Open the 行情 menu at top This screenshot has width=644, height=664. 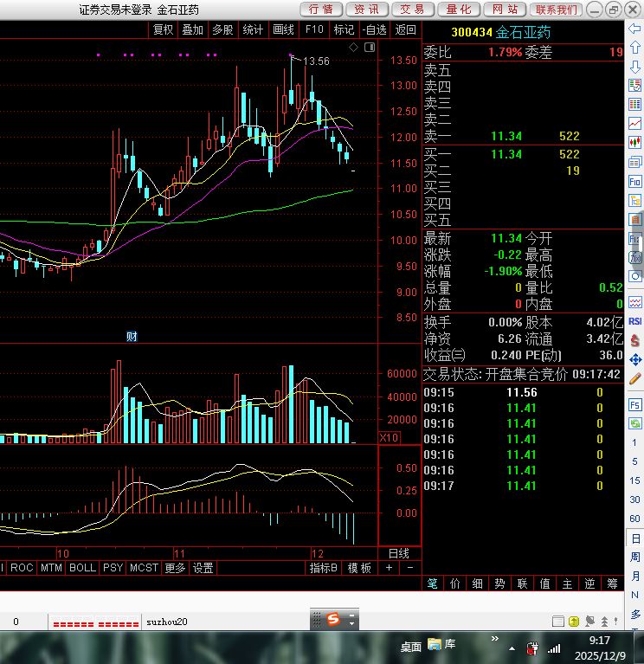click(320, 10)
